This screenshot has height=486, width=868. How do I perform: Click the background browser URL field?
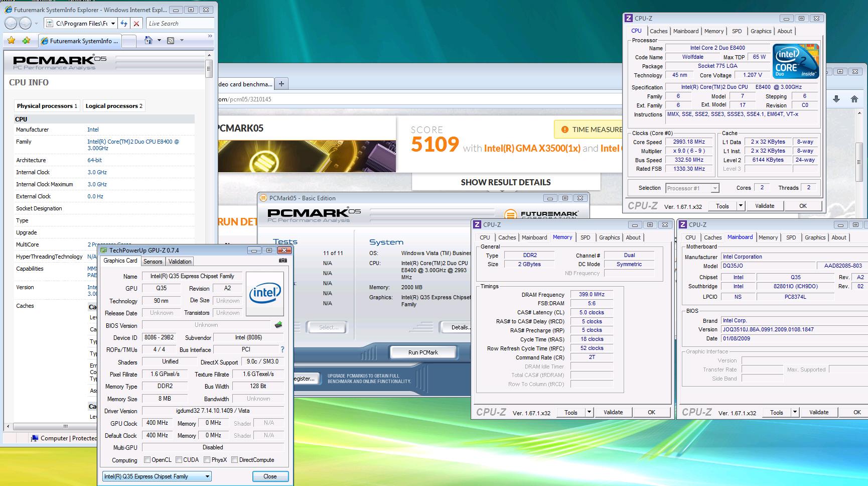[420, 99]
